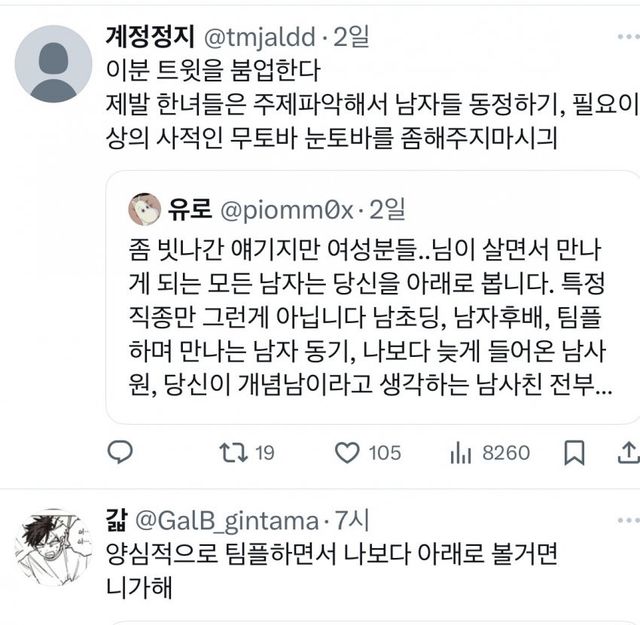Open the @piomm0x handle

pos(283,210)
